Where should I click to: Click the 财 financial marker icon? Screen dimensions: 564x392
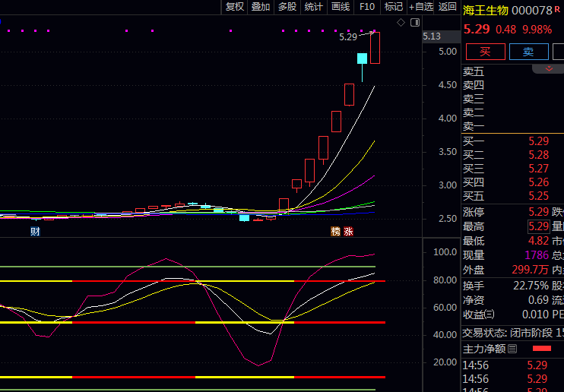tap(35, 230)
